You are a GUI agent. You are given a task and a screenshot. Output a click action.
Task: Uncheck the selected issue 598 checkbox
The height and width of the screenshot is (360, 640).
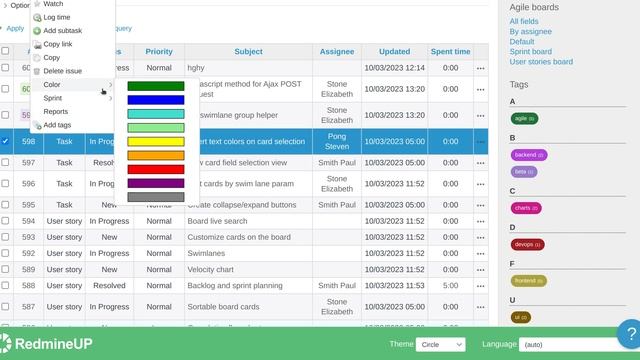(x=5, y=141)
